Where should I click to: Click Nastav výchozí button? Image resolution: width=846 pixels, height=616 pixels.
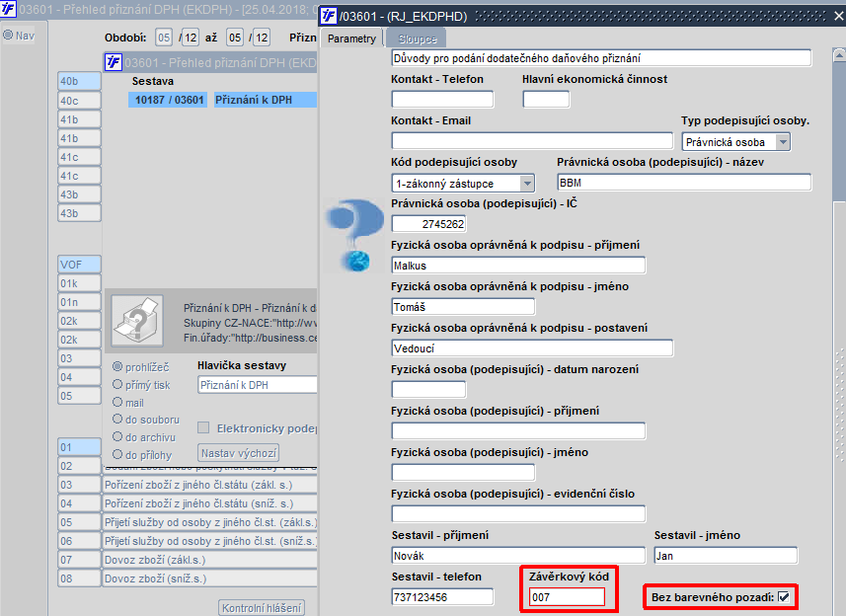point(239,453)
